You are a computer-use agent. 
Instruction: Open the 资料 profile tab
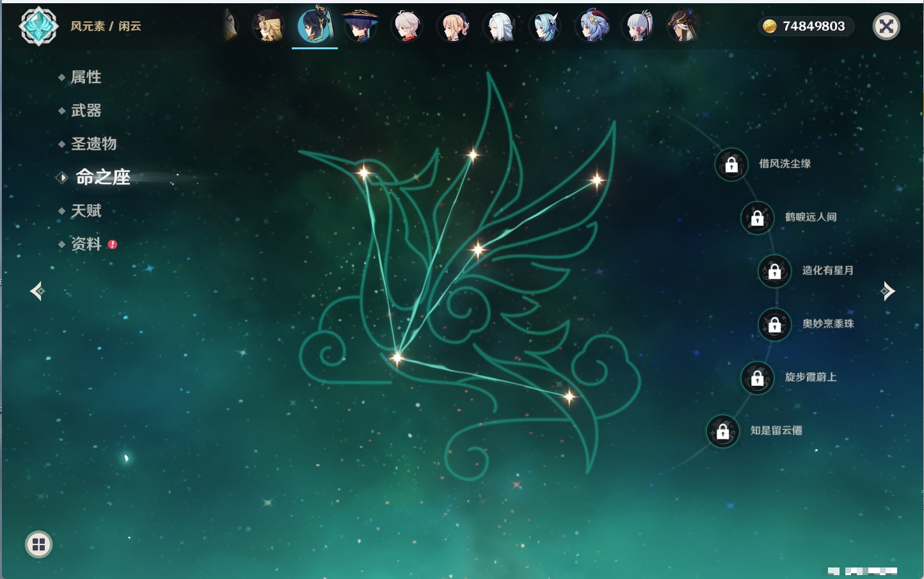[86, 244]
